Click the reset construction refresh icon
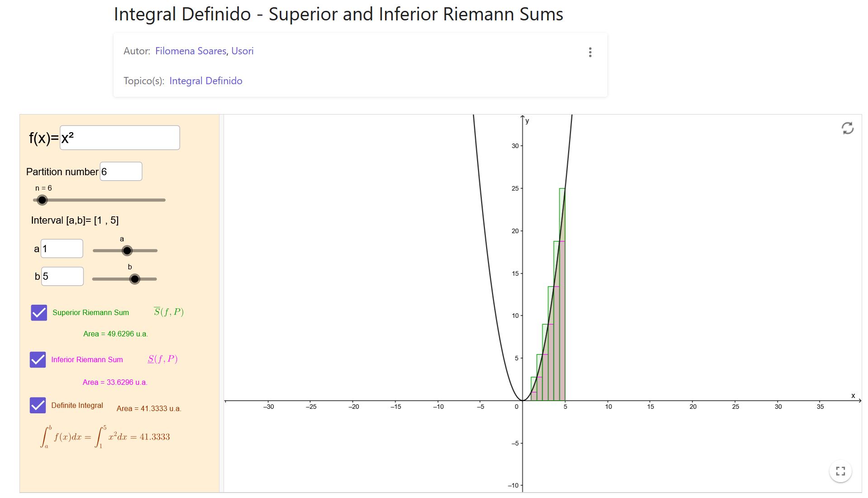Screen dimensions: 868x498 [x=847, y=128]
